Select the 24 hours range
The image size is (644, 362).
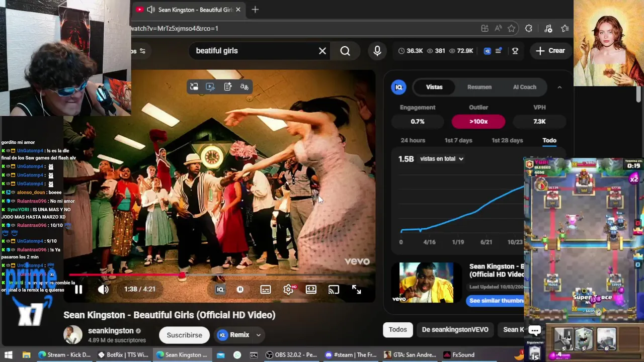click(x=413, y=140)
